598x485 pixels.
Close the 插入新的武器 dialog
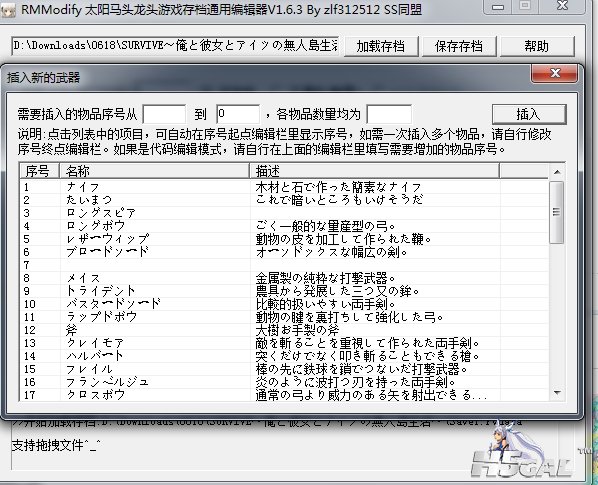[x=555, y=73]
